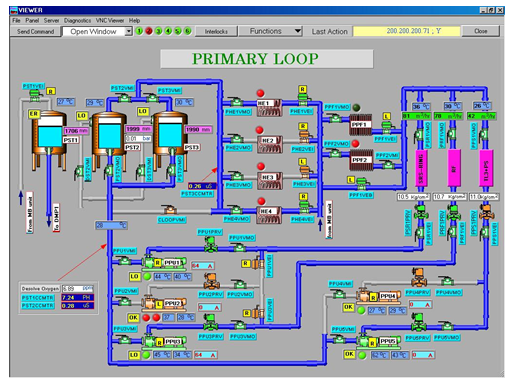514x388 pixels.
Task: Expand the Open Window dropdown
Action: point(129,31)
